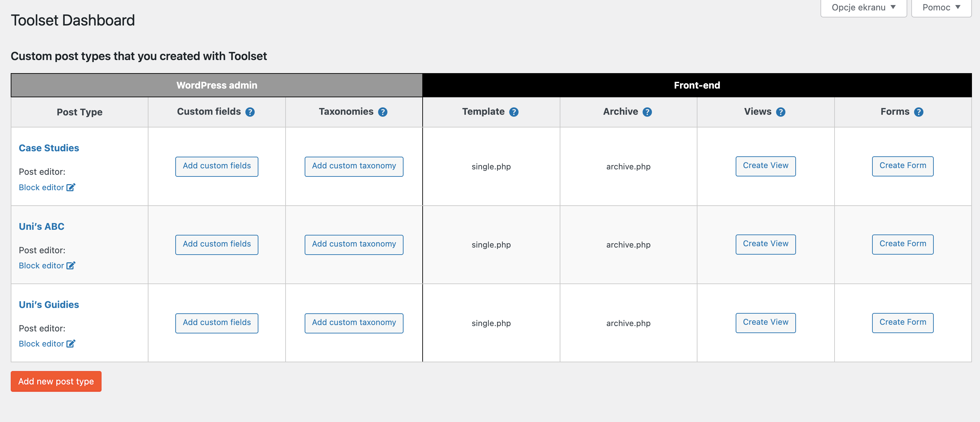Open the Taxonomies help question mark

383,112
